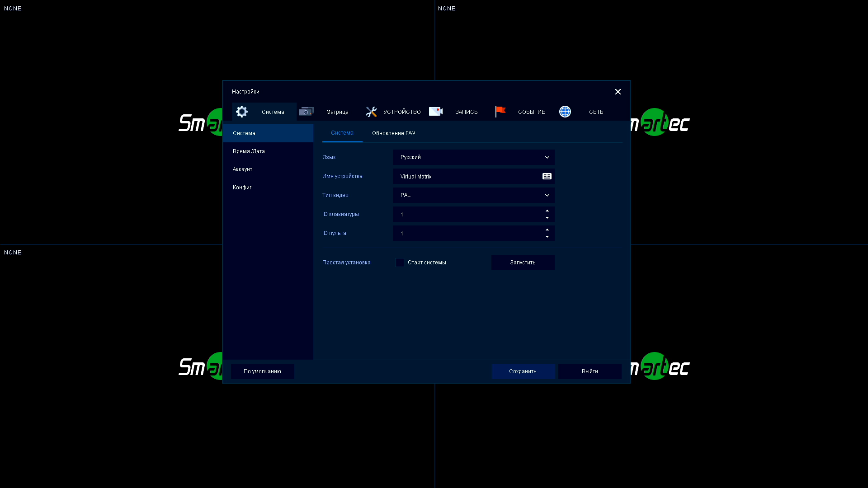
Task: Decrease ID клавиатуры with down arrow
Action: click(x=547, y=218)
